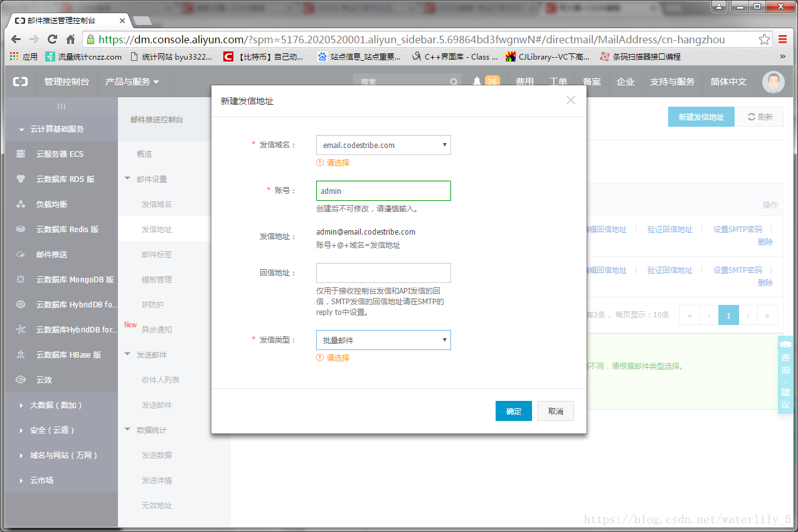This screenshot has height=532, width=798.
Task: Click the 确定 button
Action: click(x=513, y=411)
